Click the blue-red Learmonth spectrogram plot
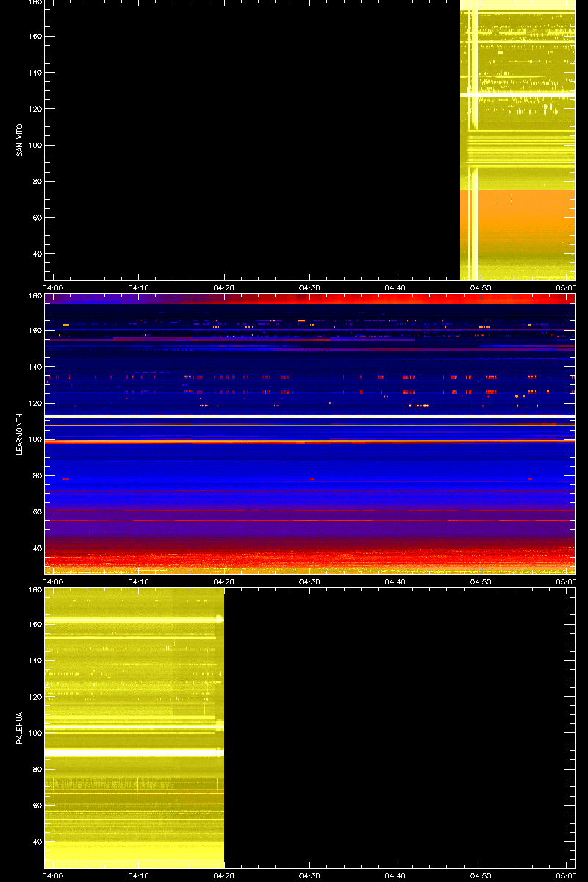Viewport: 588px width, 882px height. pyautogui.click(x=309, y=434)
